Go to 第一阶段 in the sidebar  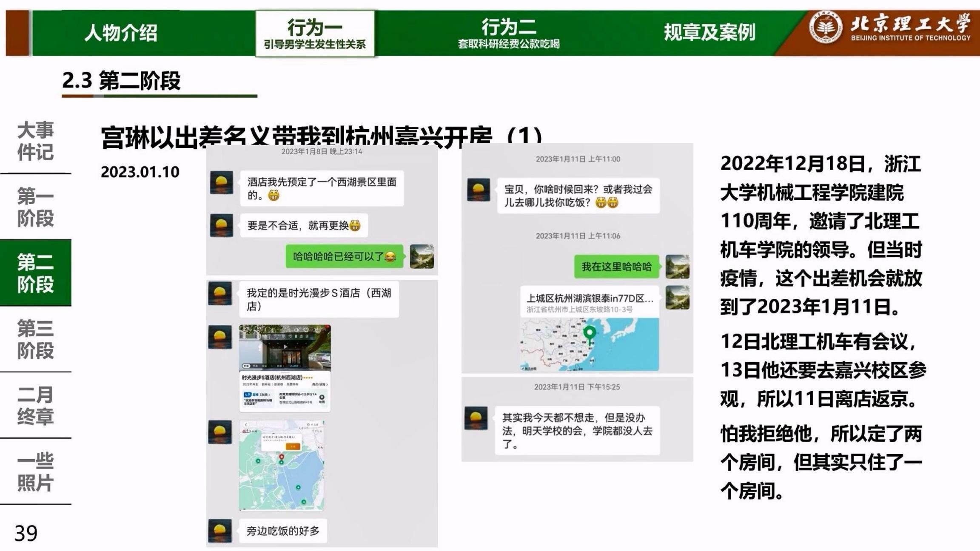[x=35, y=207]
